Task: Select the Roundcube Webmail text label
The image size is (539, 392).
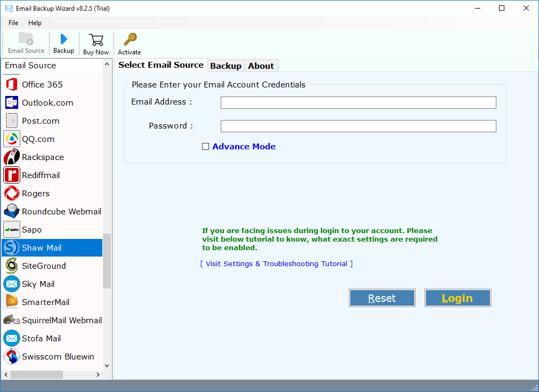Action: 61,212
